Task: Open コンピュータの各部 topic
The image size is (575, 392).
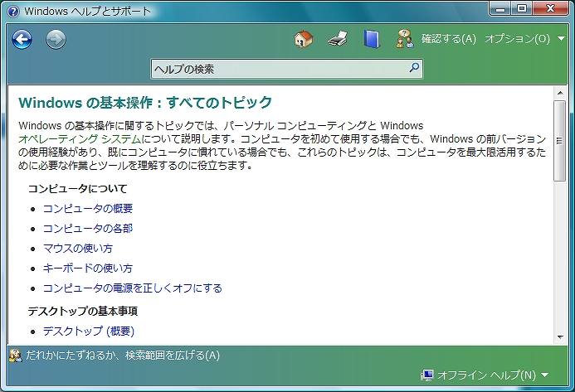Action: click(88, 228)
